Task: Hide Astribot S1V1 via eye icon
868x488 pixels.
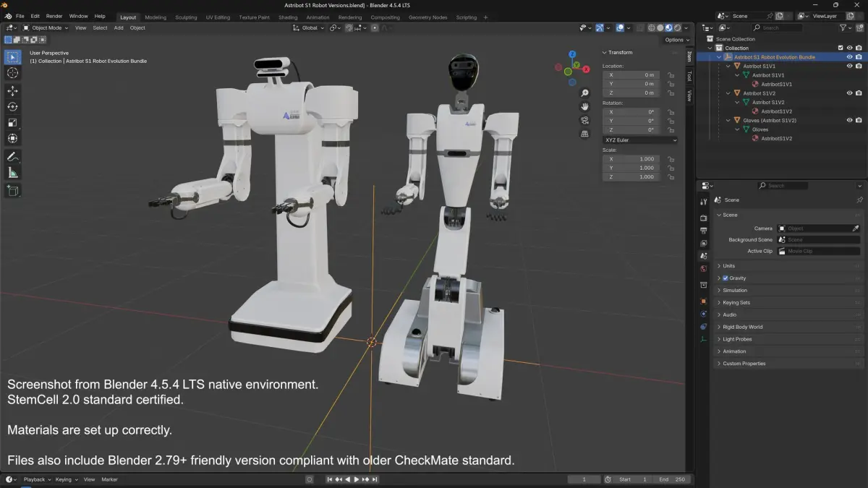Action: click(x=849, y=66)
